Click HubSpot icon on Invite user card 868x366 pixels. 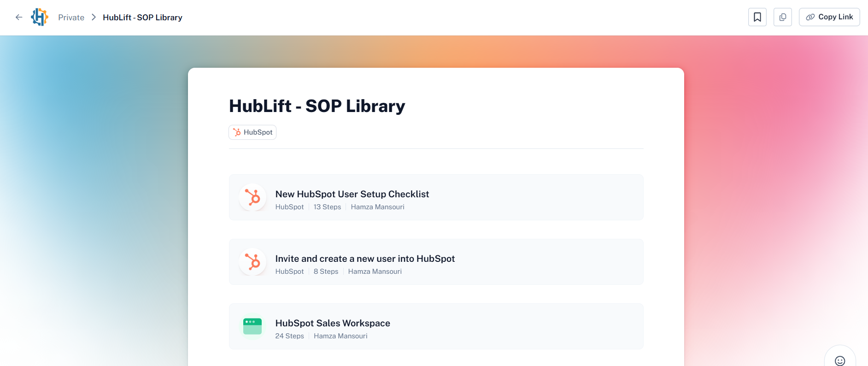(252, 262)
